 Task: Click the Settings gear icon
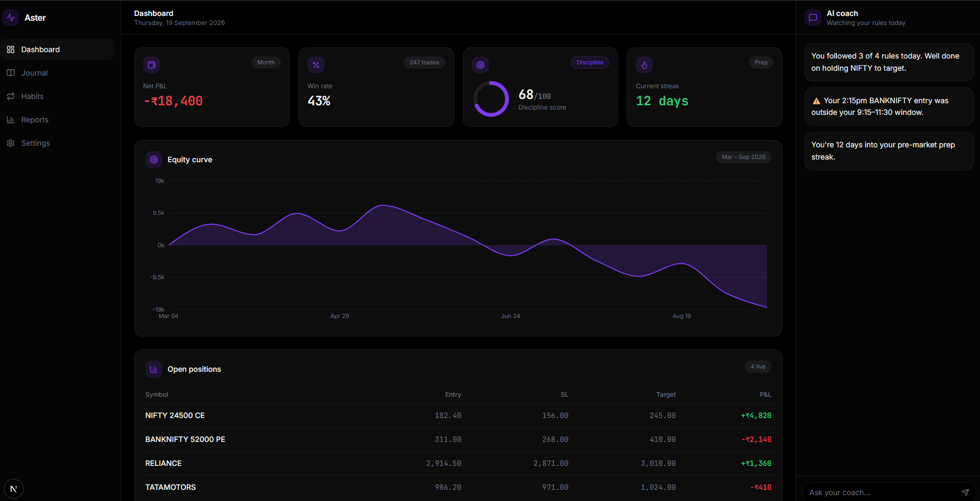[x=11, y=143]
